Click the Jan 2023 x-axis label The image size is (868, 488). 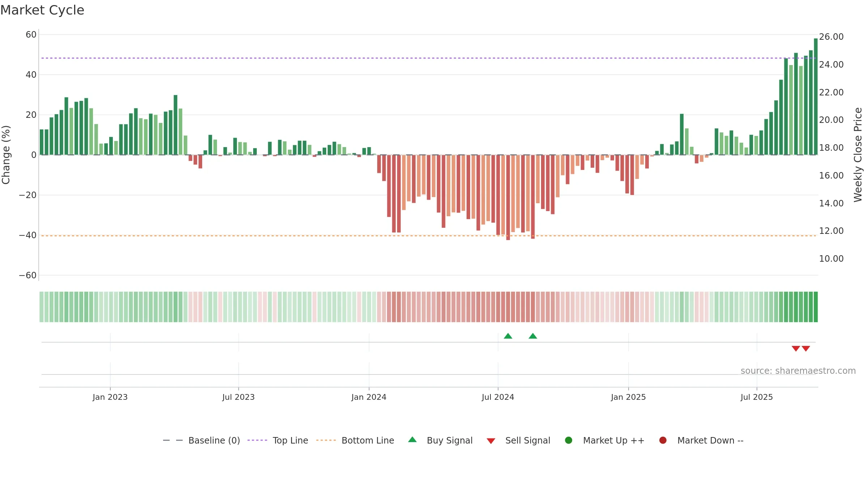[110, 397]
